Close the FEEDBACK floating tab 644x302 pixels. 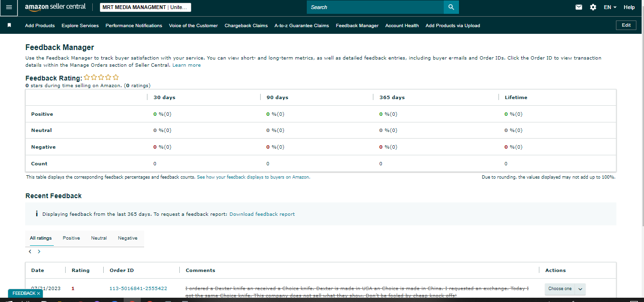pyautogui.click(x=39, y=293)
